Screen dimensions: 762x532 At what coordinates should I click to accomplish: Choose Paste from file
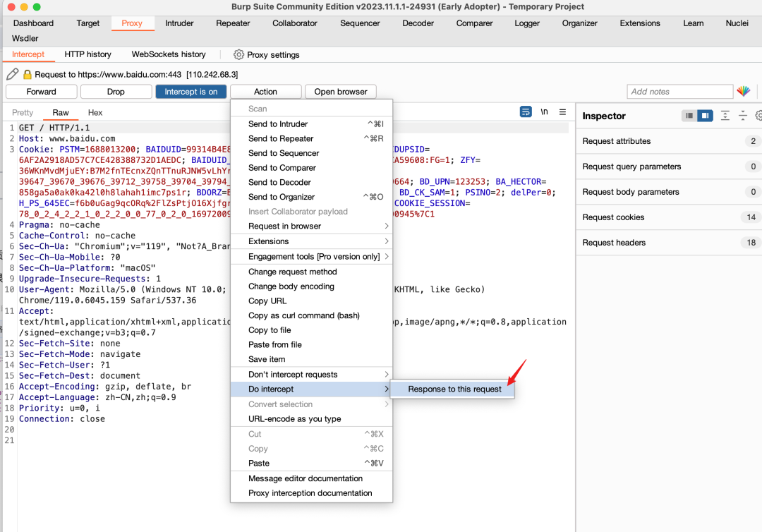coord(312,344)
